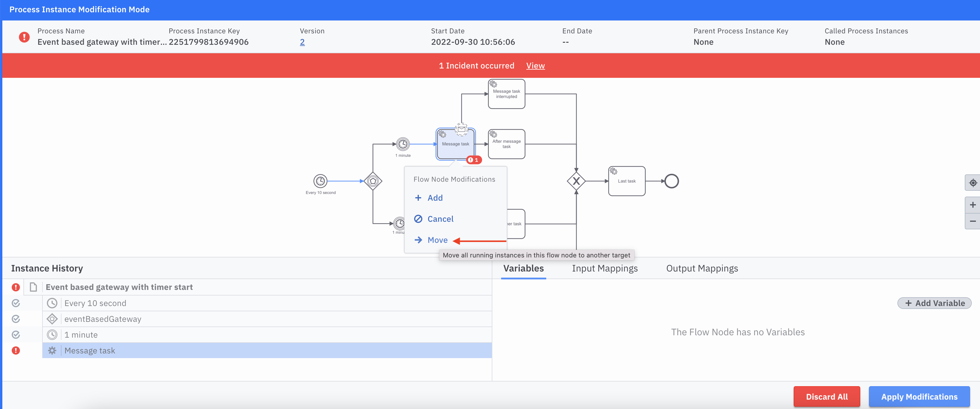Viewport: 980px width, 409px height.
Task: Click the exclusive gateway X diamond
Action: point(576,181)
